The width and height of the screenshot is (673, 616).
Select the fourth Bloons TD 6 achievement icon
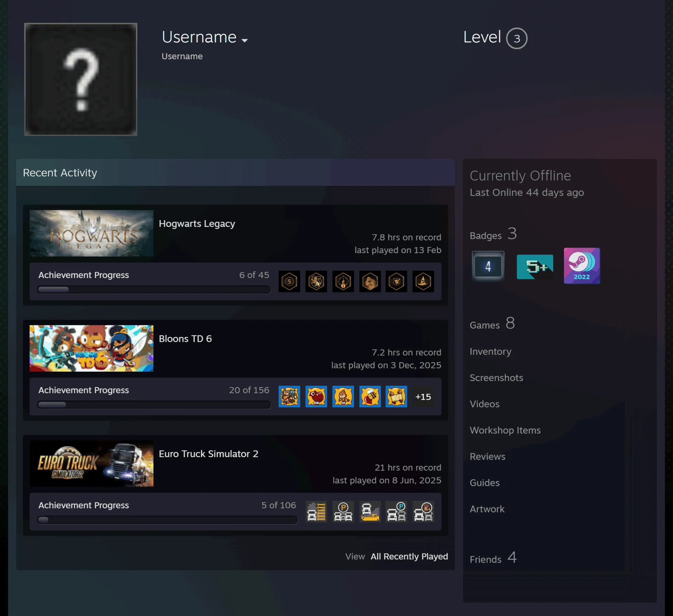(x=370, y=397)
